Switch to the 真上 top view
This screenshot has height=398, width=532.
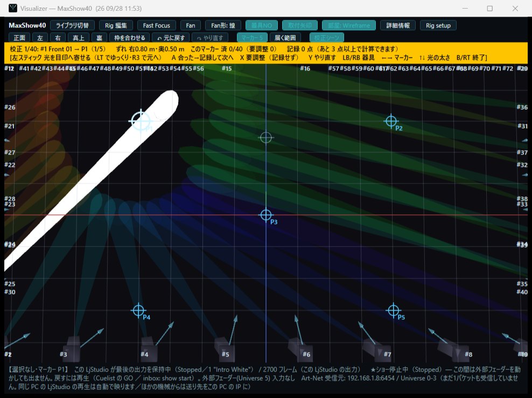tap(79, 37)
